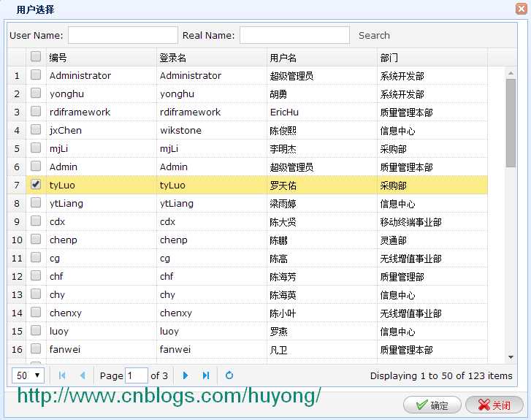The height and width of the screenshot is (420, 531).
Task: Sort by the 编号 column header
Action: 101,58
